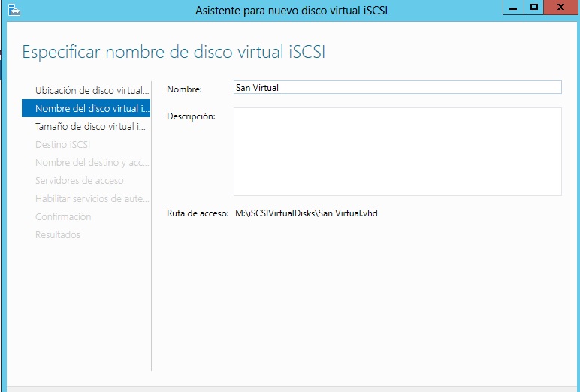The image size is (580, 392).
Task: Open the Servidores de acceso step
Action: click(80, 180)
